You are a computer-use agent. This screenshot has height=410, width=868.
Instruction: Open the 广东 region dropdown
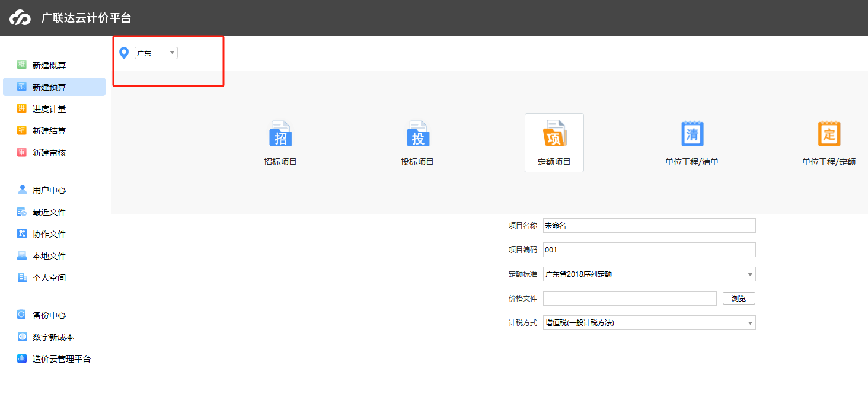tap(156, 53)
